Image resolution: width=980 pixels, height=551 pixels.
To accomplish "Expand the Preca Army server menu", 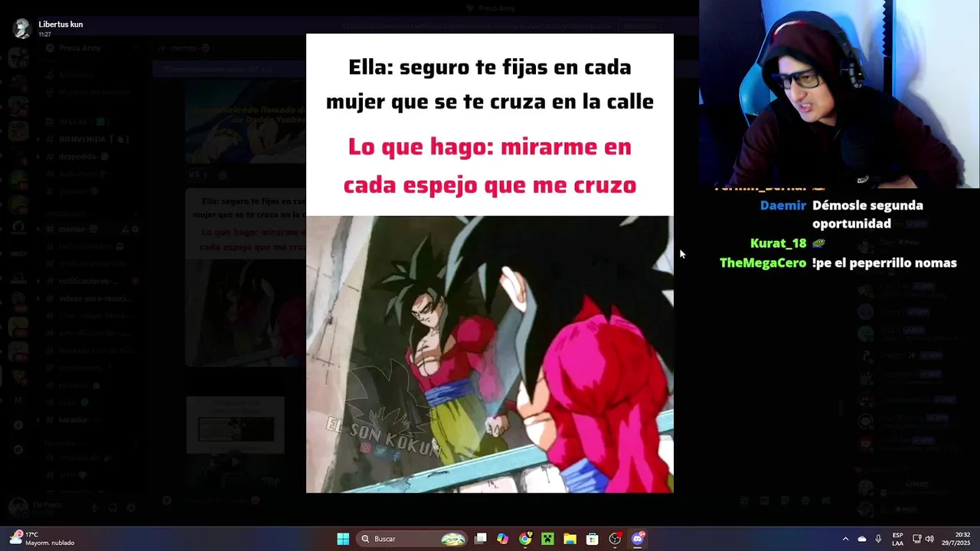I will (92, 48).
